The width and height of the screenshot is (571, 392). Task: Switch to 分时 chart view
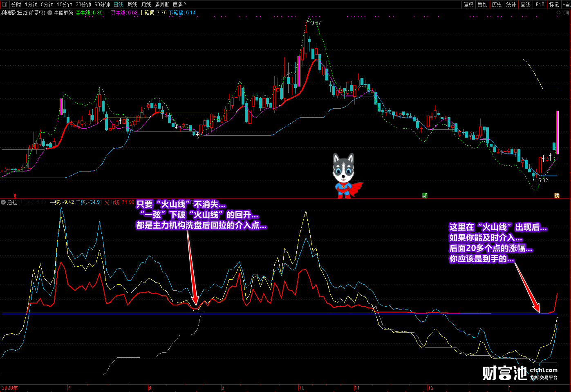16,4
